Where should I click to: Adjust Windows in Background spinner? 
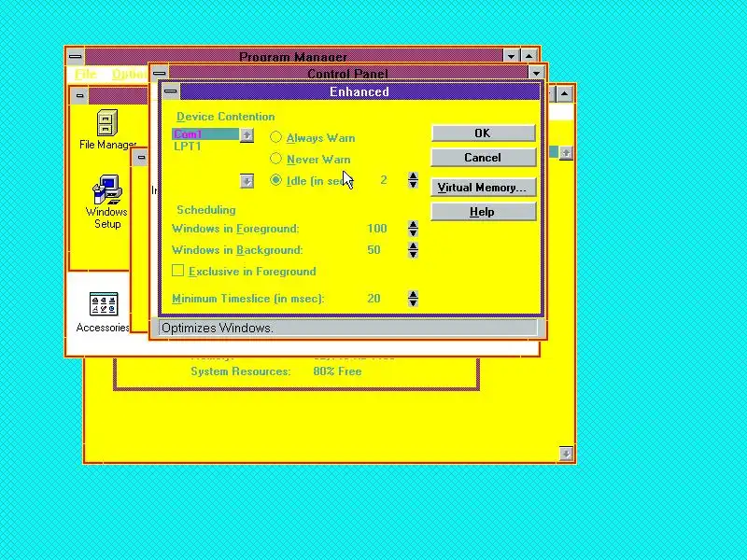point(413,250)
